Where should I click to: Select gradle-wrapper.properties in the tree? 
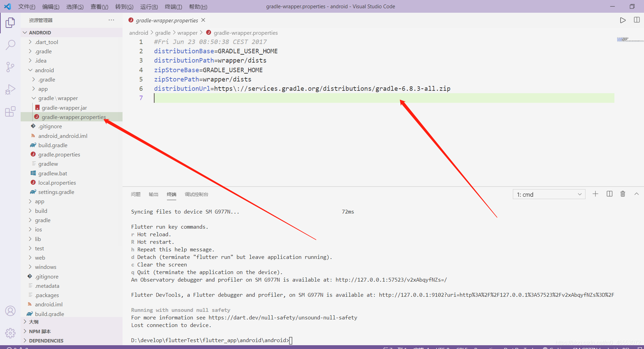(x=72, y=117)
